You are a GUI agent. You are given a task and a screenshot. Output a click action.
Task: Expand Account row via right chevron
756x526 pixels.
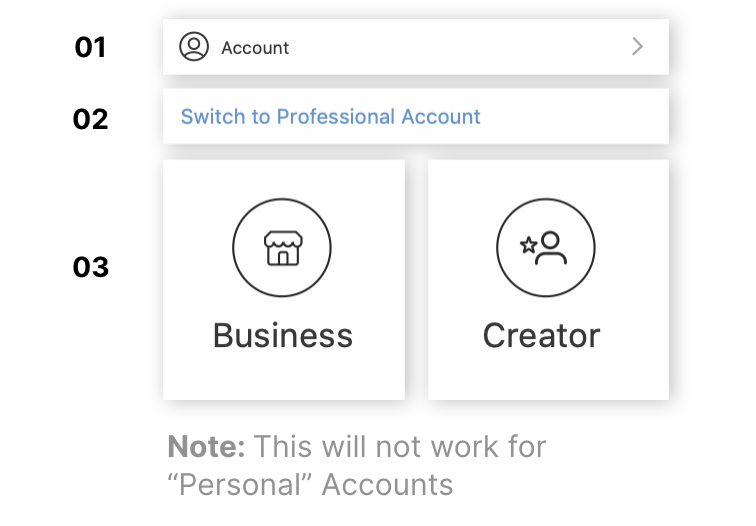coord(637,46)
